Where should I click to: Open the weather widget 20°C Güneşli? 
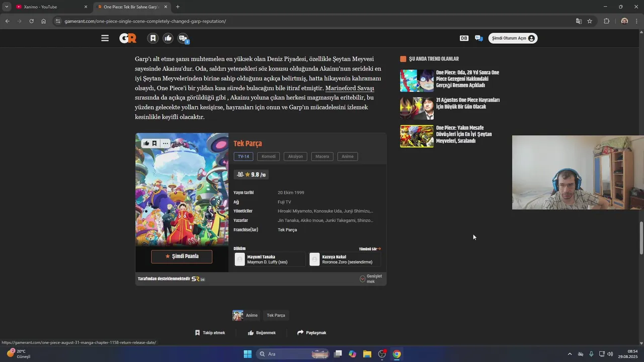pyautogui.click(x=19, y=354)
